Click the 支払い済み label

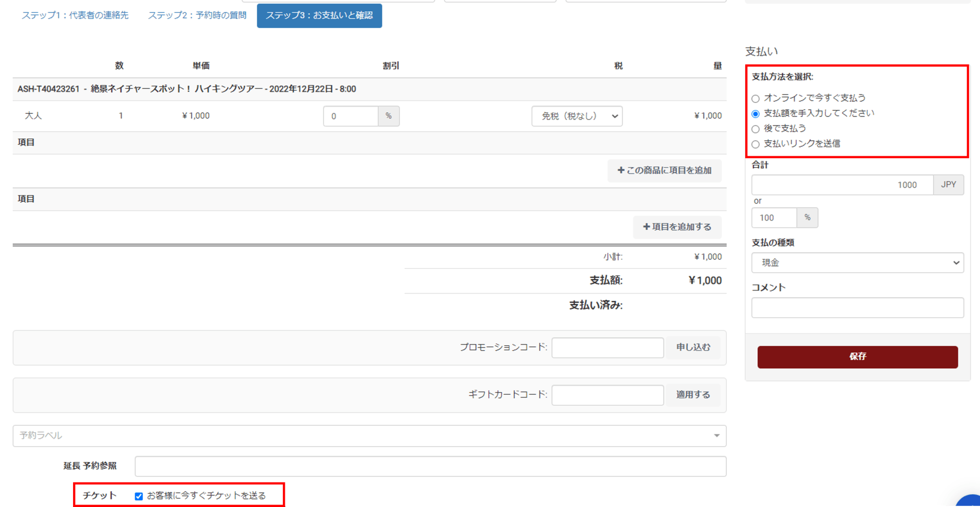pyautogui.click(x=596, y=305)
